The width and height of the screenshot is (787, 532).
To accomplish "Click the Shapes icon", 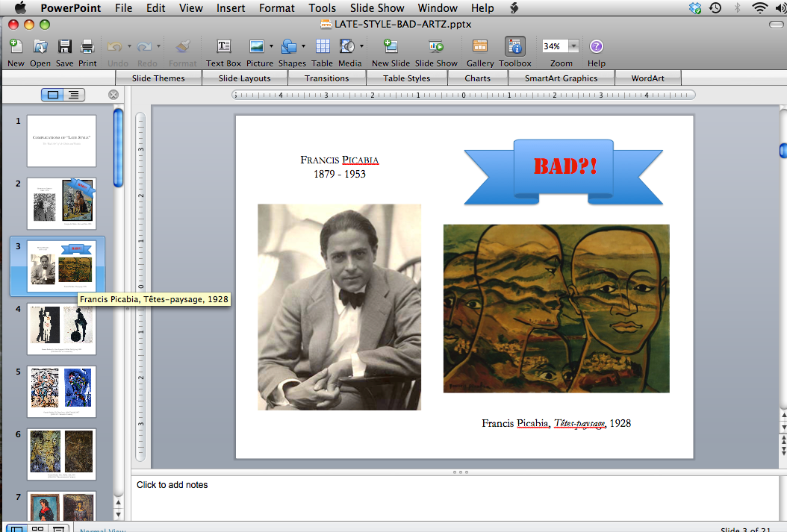I will 289,46.
